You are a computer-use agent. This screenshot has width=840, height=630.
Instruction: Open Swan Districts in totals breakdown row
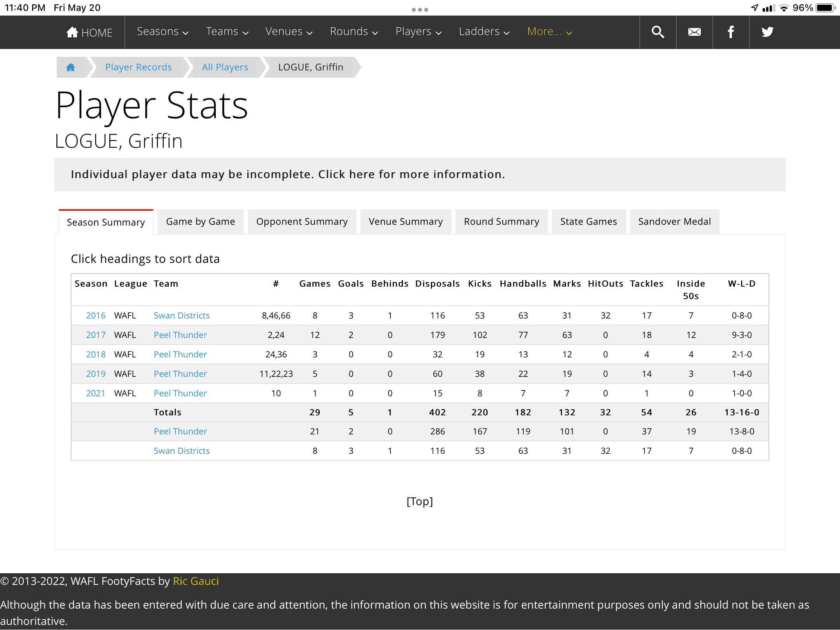pyautogui.click(x=182, y=451)
